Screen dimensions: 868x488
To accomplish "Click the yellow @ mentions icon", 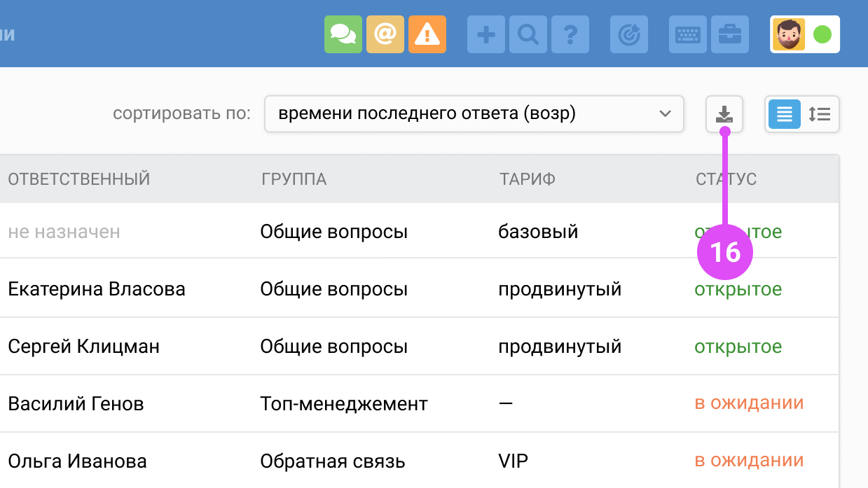I will click(x=385, y=34).
